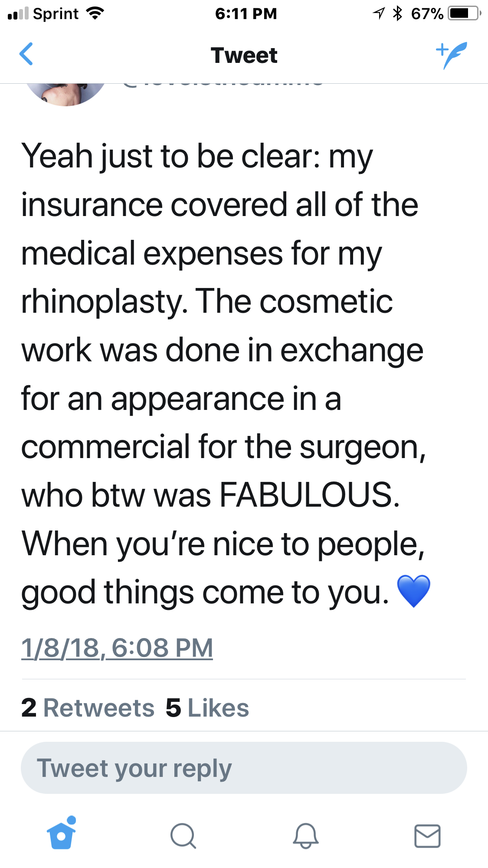
Task: Tap the Tweet title header
Action: (x=244, y=55)
